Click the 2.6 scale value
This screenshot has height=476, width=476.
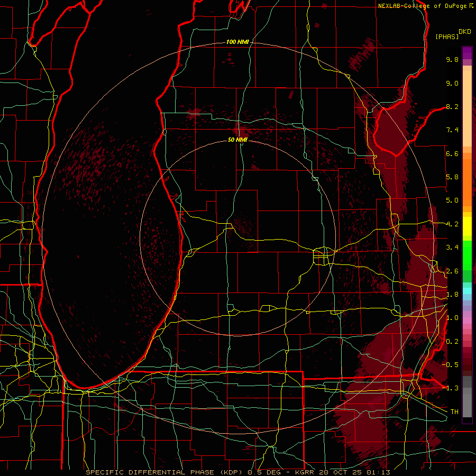[x=452, y=271]
